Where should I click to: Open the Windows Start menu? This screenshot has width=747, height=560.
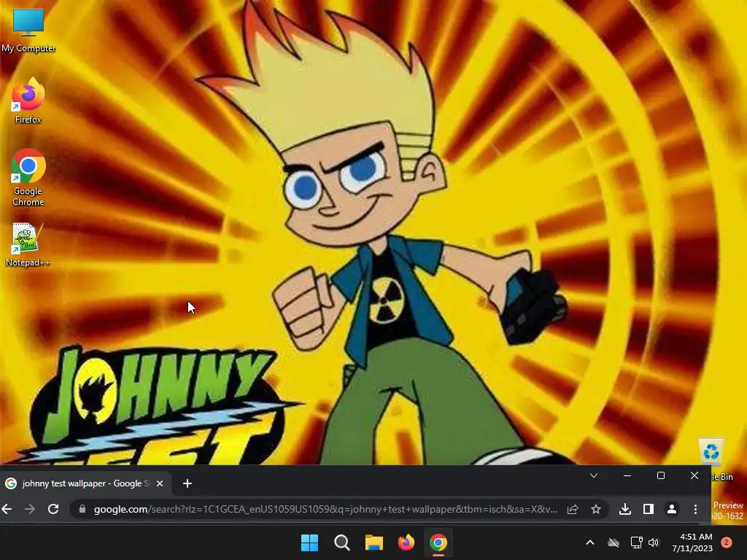click(x=309, y=542)
